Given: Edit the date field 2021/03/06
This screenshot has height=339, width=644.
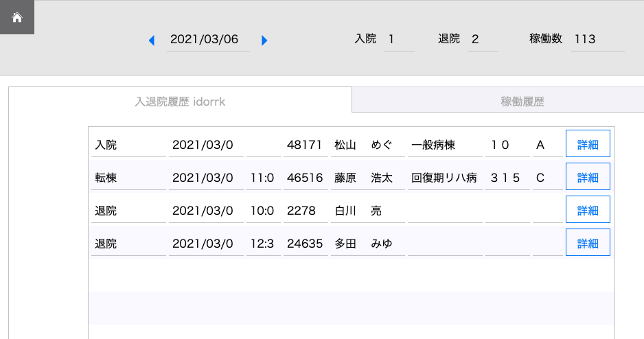Looking at the screenshot, I should tap(208, 39).
